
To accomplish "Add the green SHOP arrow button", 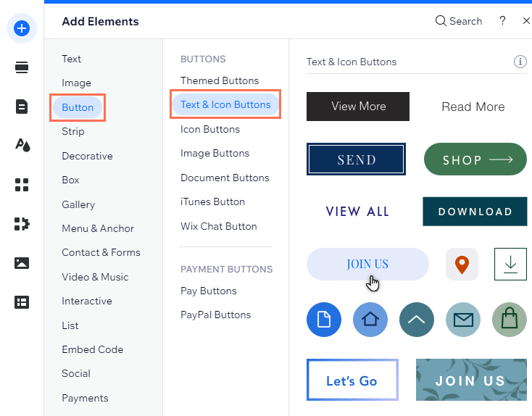I will 475,159.
